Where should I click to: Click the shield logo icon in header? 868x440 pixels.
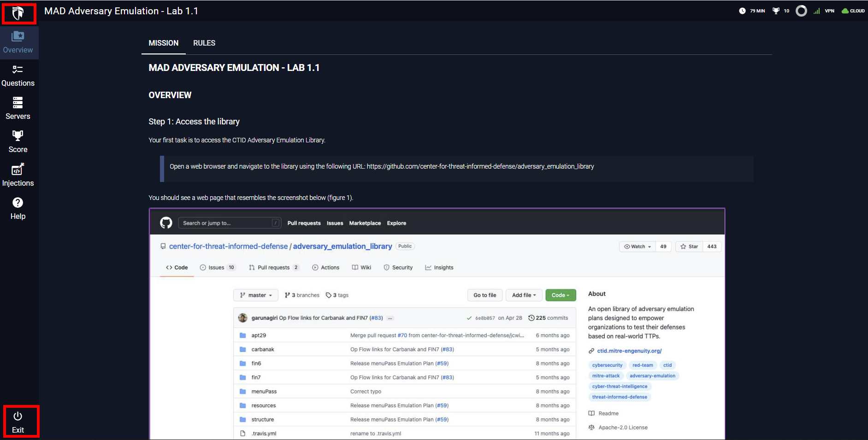(18, 13)
